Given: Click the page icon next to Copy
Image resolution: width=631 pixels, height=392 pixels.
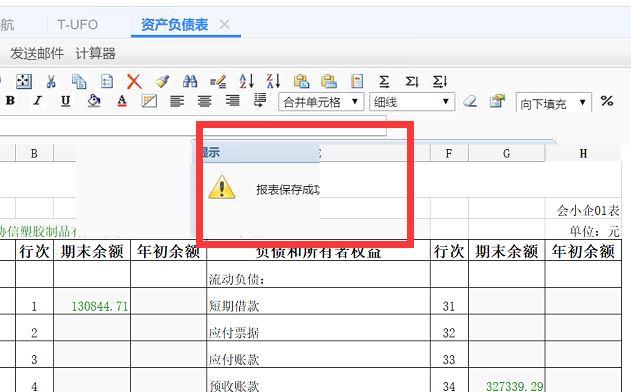Looking at the screenshot, I should 107,81.
